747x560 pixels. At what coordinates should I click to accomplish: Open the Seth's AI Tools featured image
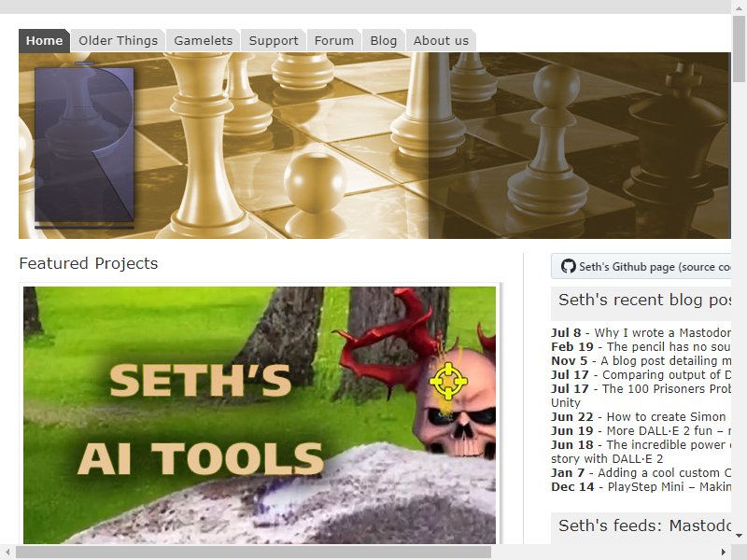coord(260,414)
